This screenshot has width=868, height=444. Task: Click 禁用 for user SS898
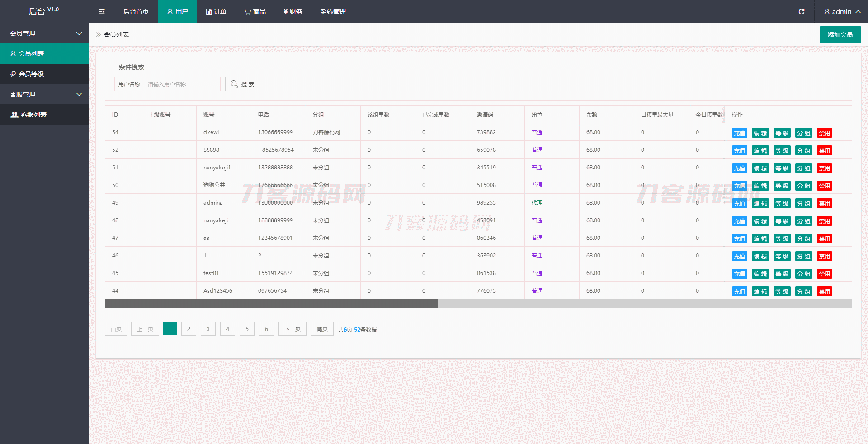coord(824,150)
